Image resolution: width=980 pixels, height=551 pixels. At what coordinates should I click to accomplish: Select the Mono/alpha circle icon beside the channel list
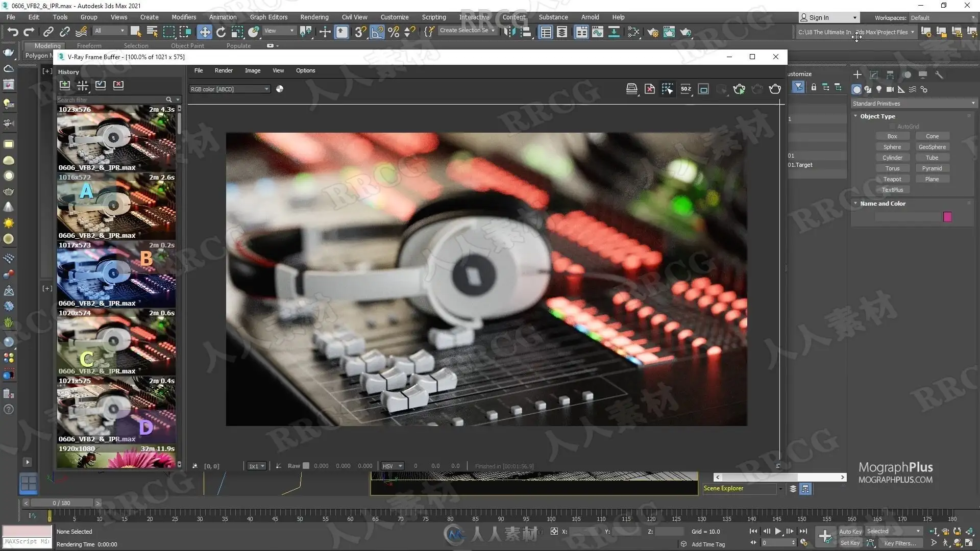(280, 89)
